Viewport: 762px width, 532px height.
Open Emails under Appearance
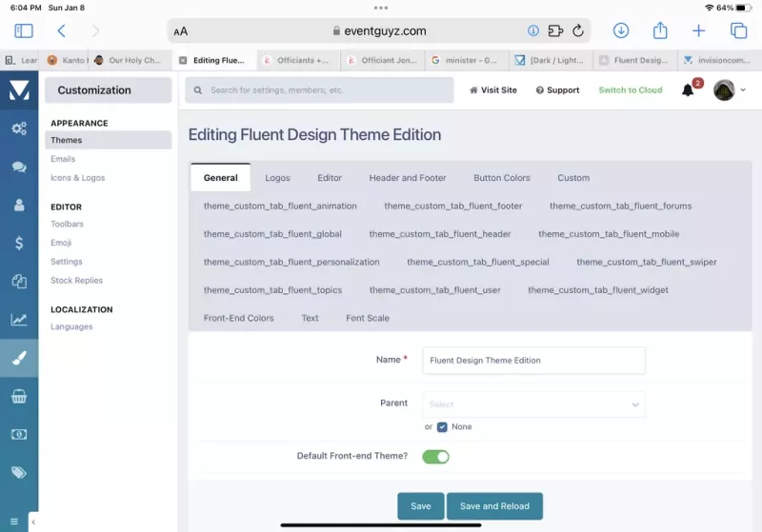[63, 159]
